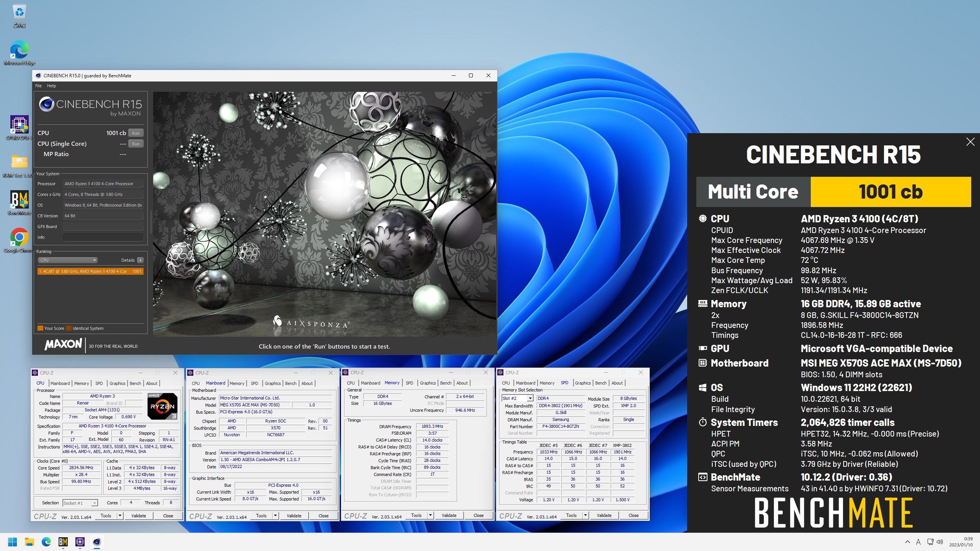Expand Tools dropdown in SPD CPU-Z window

[585, 515]
